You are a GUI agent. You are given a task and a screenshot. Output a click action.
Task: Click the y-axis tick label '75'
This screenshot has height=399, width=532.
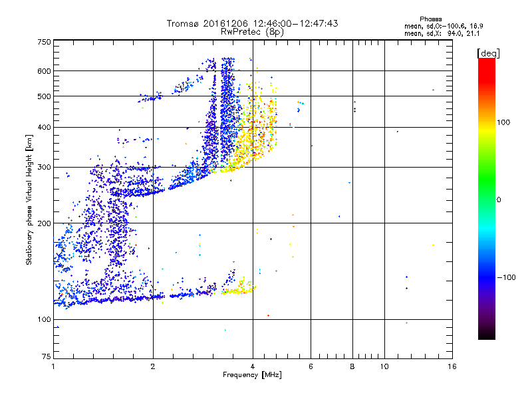pyautogui.click(x=47, y=356)
